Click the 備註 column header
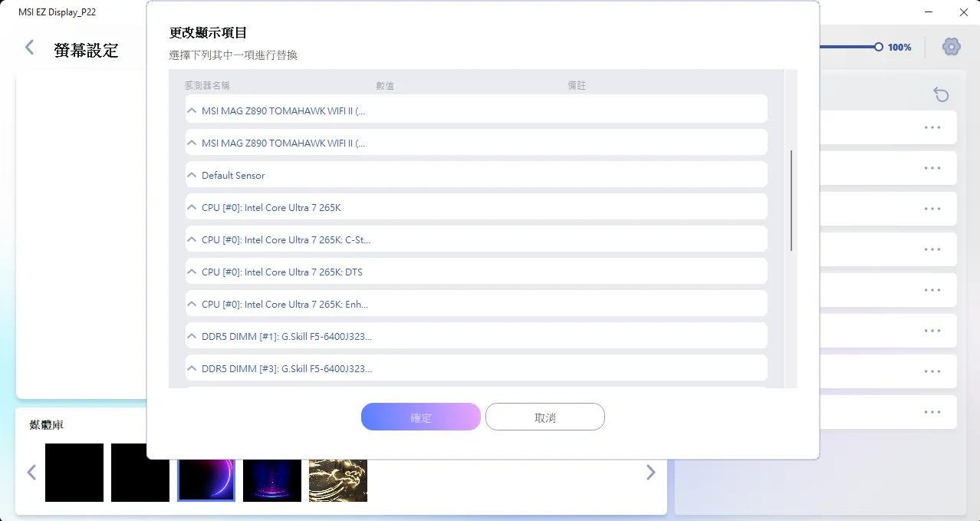 pos(577,85)
